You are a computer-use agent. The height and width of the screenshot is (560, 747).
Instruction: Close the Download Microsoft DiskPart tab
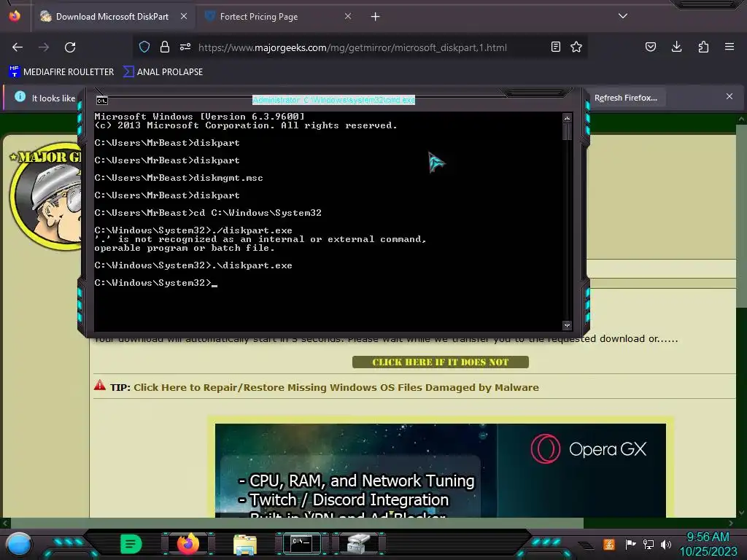[x=184, y=16]
